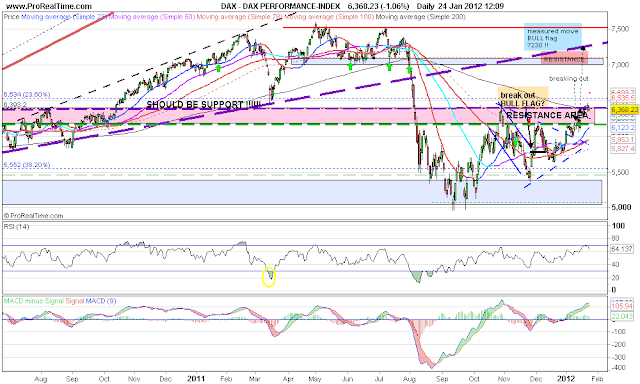Click the 100 RSI axis label

[619, 226]
